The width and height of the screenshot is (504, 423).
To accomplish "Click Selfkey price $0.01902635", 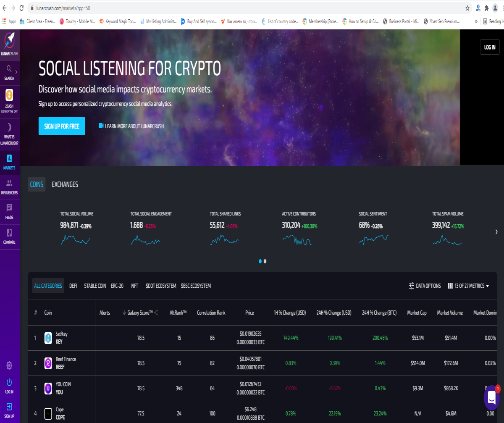I will [251, 334].
